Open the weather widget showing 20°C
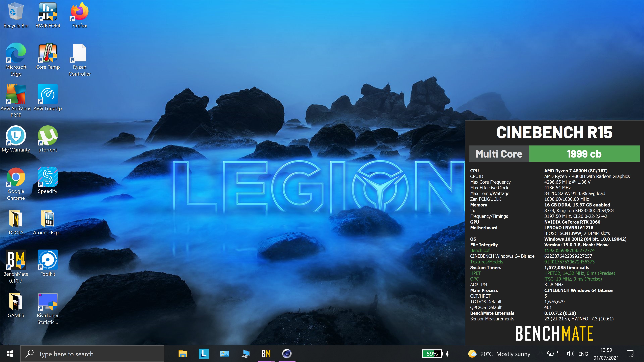644x362 pixels. tap(499, 354)
